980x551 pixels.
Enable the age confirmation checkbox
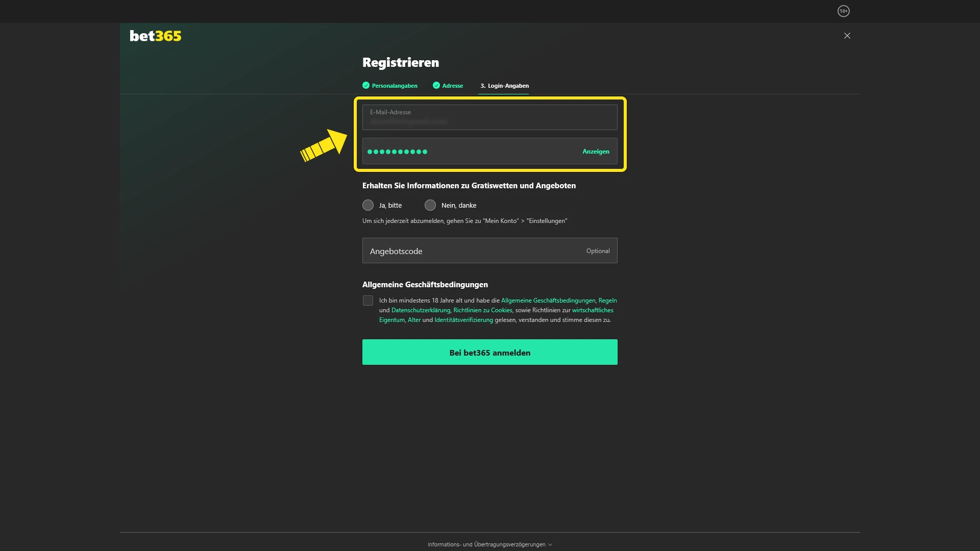[368, 300]
